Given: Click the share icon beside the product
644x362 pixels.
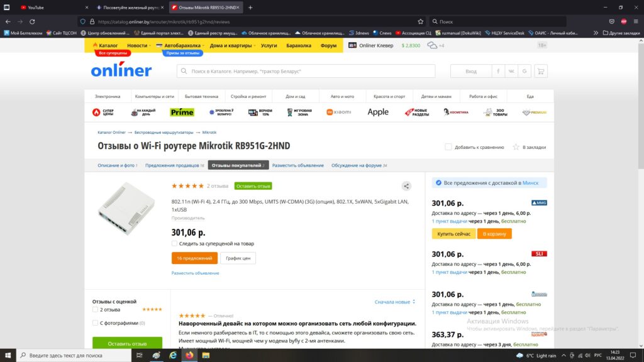Looking at the screenshot, I should point(406,186).
